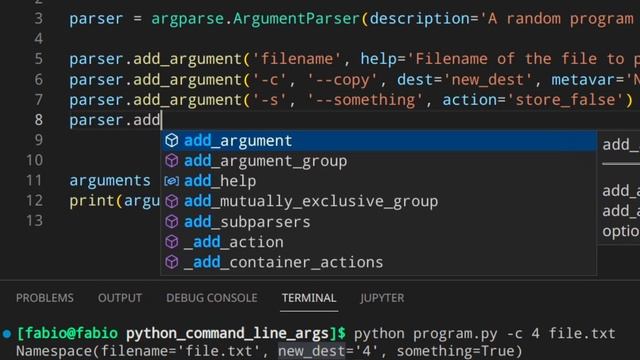Click 'help' keyword argument on line 5
640x360 pixels.
tap(379, 59)
